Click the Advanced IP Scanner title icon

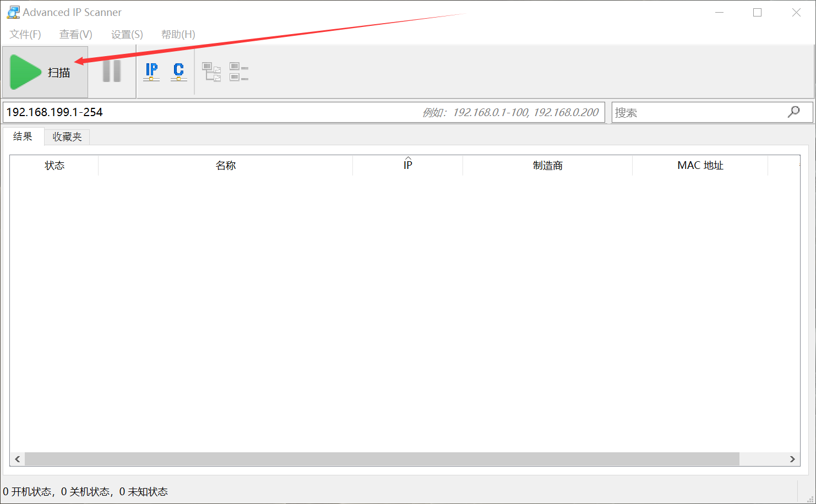tap(13, 12)
